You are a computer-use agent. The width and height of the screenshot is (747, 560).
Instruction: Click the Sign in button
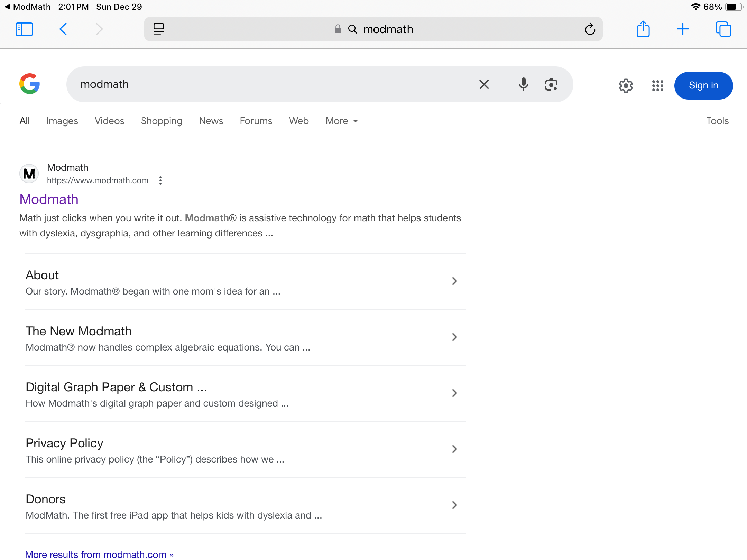click(x=703, y=86)
